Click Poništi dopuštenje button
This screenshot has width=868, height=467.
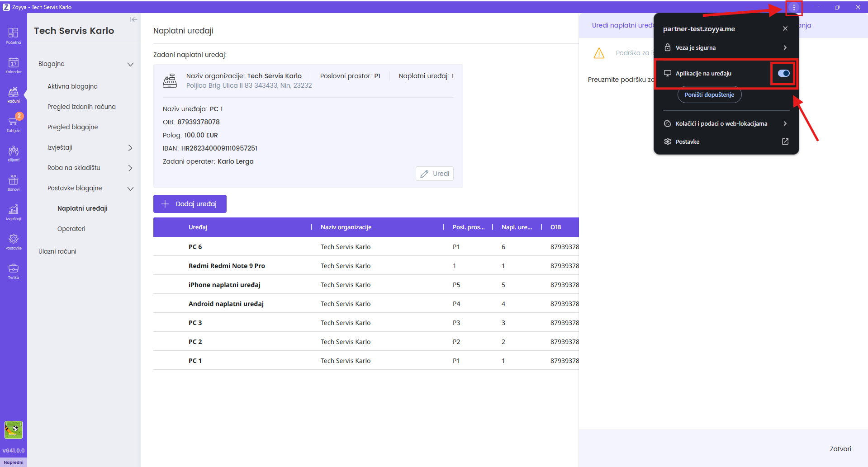(709, 95)
